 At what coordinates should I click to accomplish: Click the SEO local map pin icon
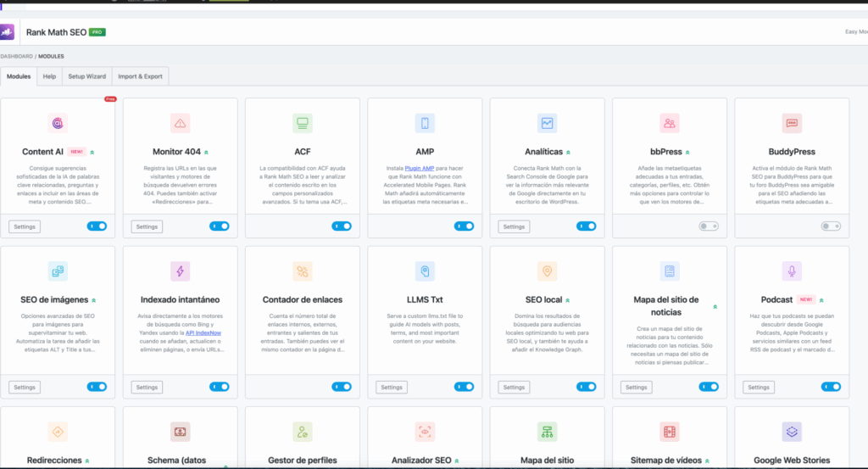click(547, 271)
